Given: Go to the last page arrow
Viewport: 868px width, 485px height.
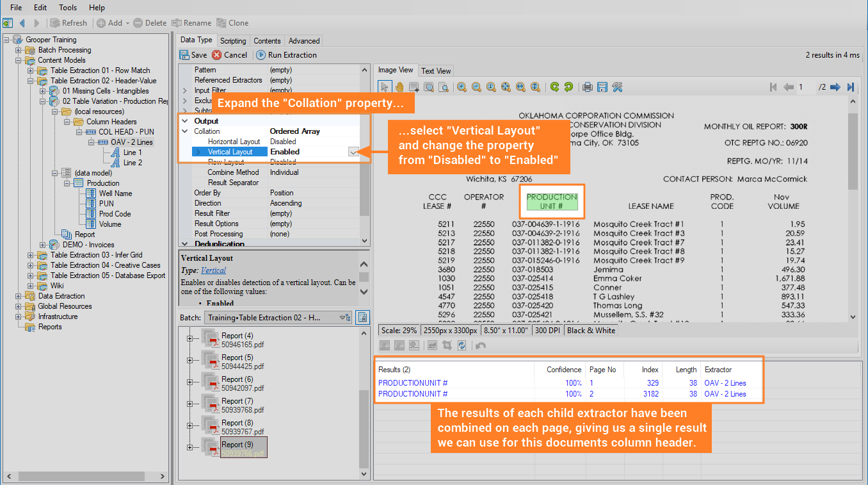Looking at the screenshot, I should click(851, 87).
